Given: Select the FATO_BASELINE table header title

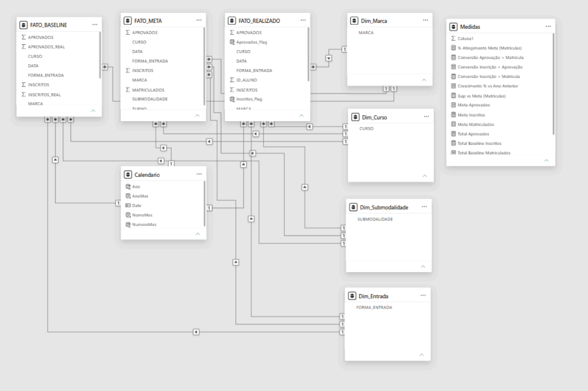Looking at the screenshot, I should tap(49, 25).
